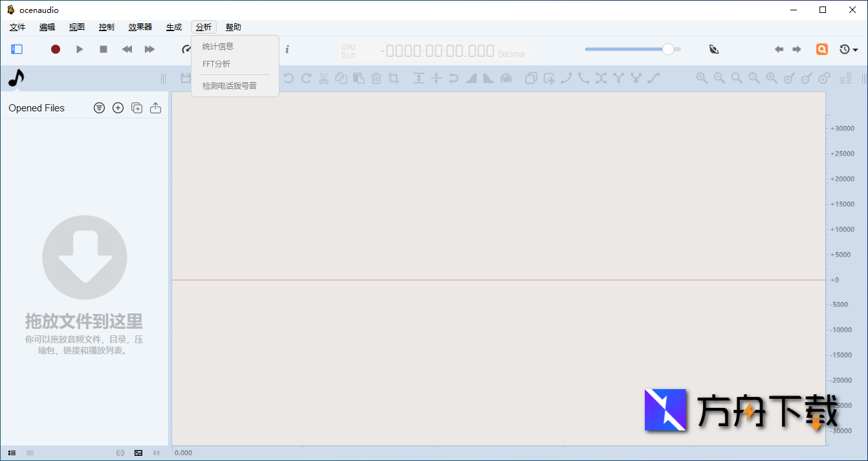868x461 pixels.
Task: Toggle the left sidebar panel visibility
Action: [16, 49]
